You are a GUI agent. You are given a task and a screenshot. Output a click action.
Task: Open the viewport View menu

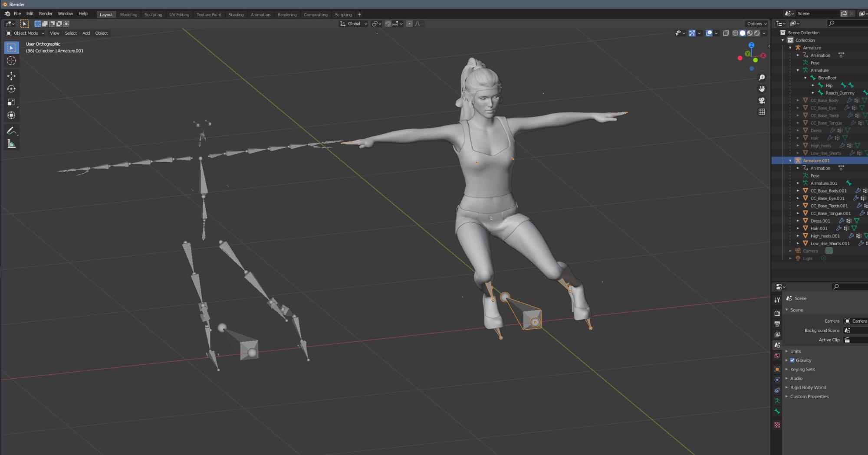pos(55,33)
